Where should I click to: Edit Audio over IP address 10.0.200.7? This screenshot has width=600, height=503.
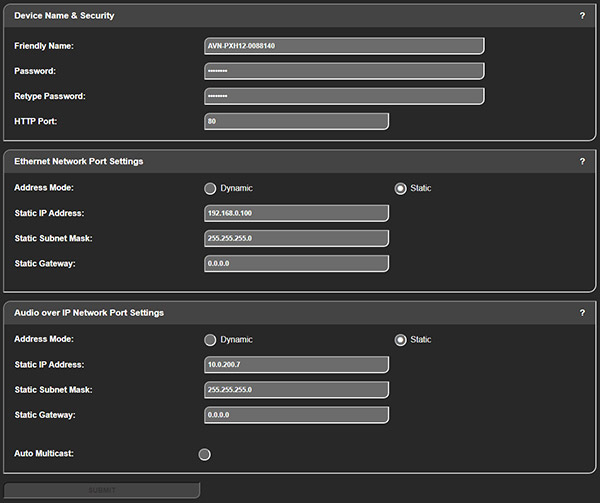(x=296, y=364)
